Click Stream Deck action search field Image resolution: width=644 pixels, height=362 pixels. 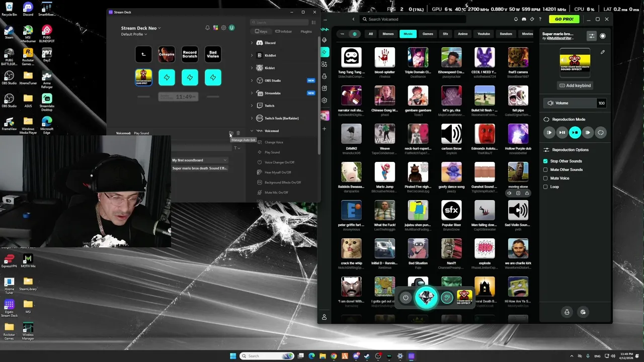pos(279,23)
